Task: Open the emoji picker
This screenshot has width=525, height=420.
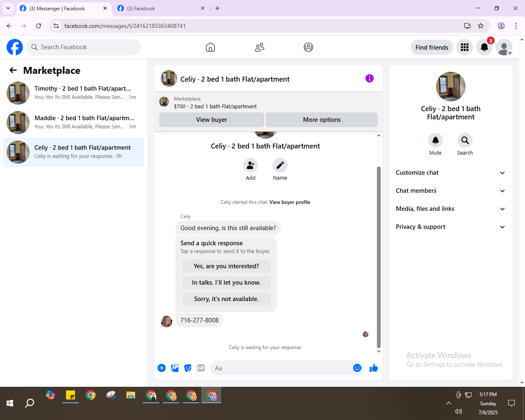Action: coord(357,368)
